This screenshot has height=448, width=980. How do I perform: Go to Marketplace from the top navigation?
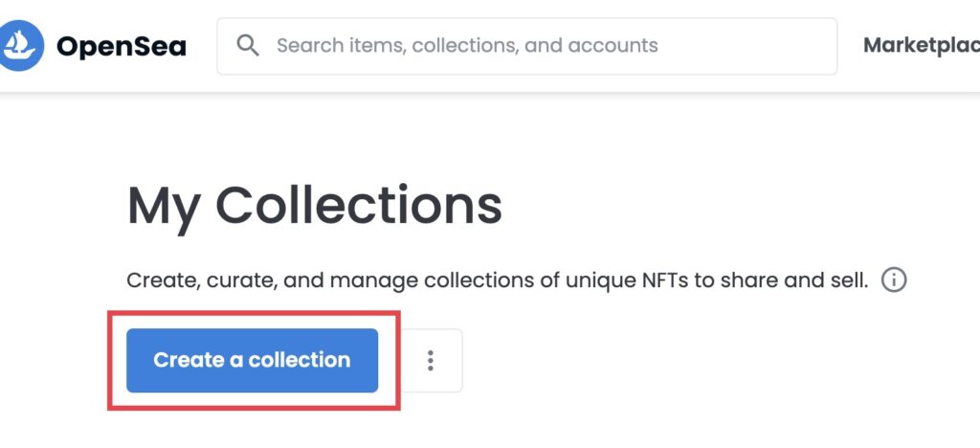point(922,46)
